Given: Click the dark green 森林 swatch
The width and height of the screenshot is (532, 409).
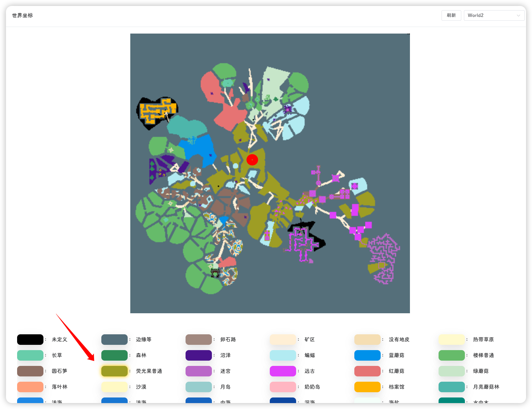Looking at the screenshot, I should tap(114, 355).
